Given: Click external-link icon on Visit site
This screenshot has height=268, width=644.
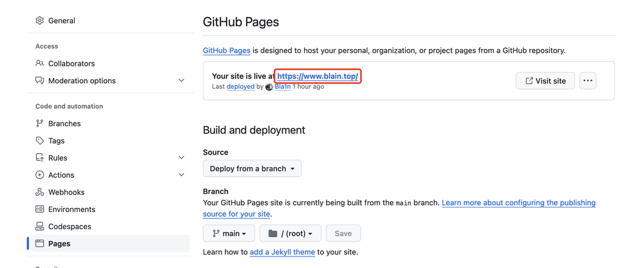Looking at the screenshot, I should (529, 81).
